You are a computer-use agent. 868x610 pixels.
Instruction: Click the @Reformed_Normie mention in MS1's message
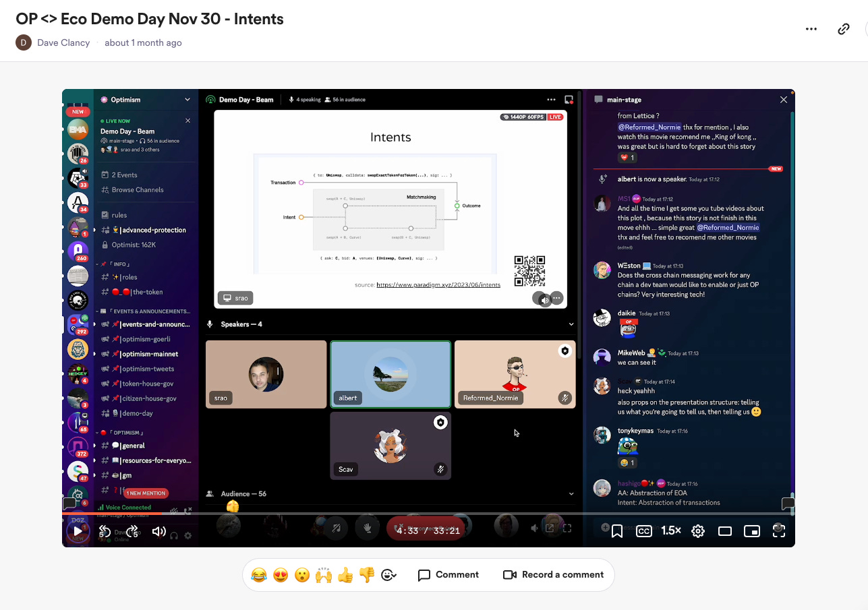click(x=728, y=228)
